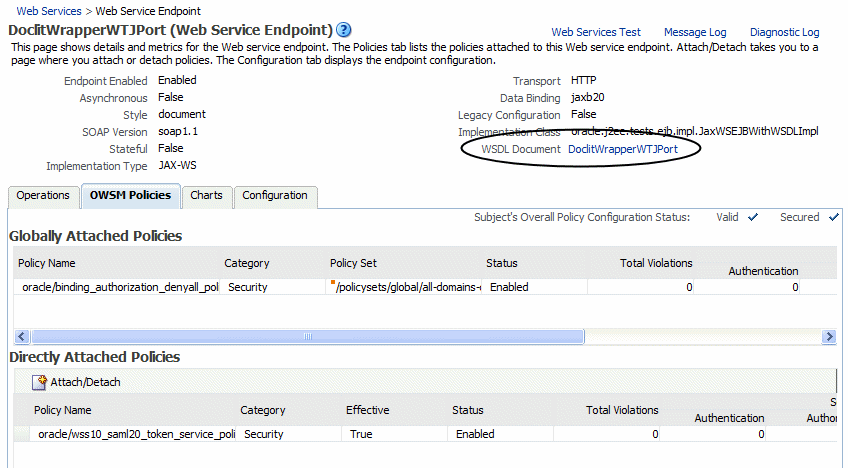
Task: Select the OWSM Policies tab
Action: pos(130,195)
